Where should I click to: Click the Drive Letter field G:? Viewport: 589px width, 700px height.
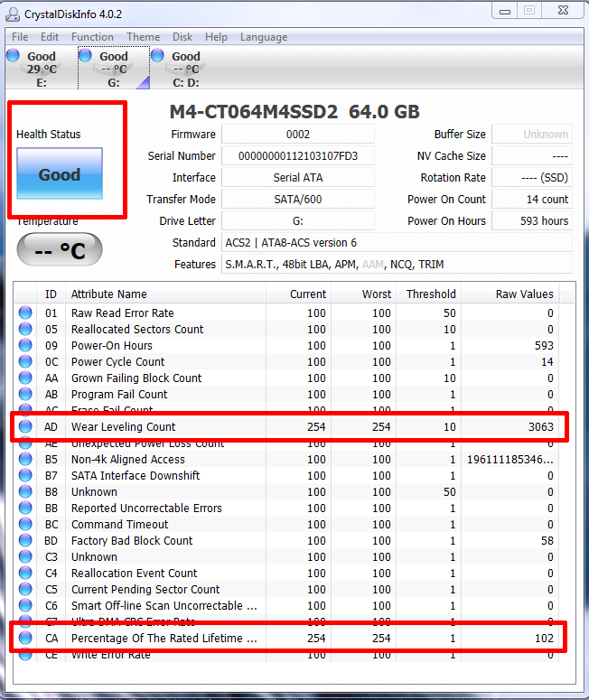click(x=298, y=221)
